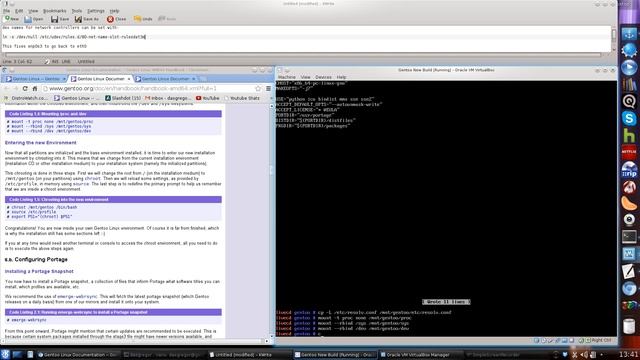Close the first Gentoo Linux browser tab
640x360 pixels.
64,79
